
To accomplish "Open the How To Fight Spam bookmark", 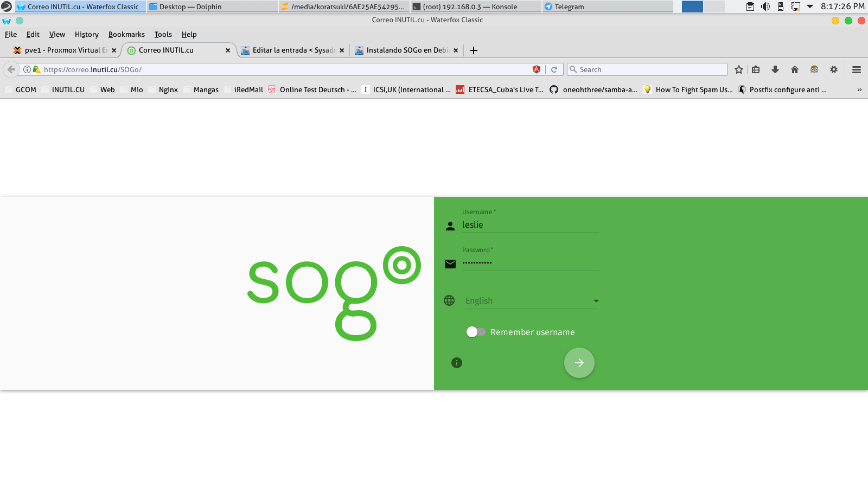I will pos(688,90).
